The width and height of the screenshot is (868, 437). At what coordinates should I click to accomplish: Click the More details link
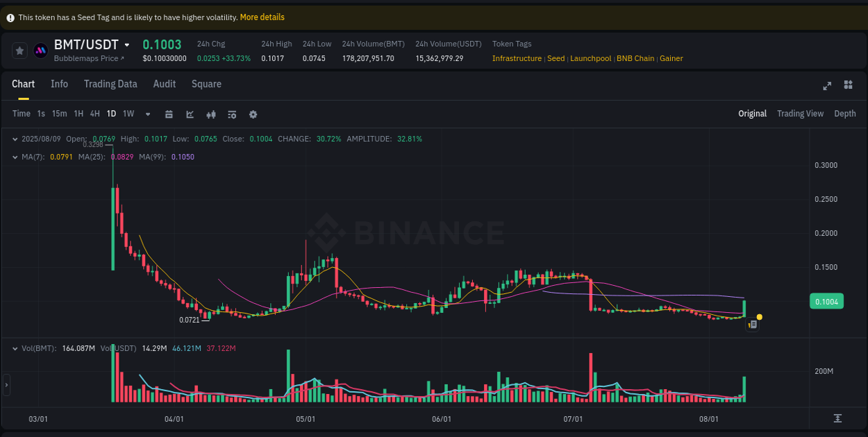262,17
